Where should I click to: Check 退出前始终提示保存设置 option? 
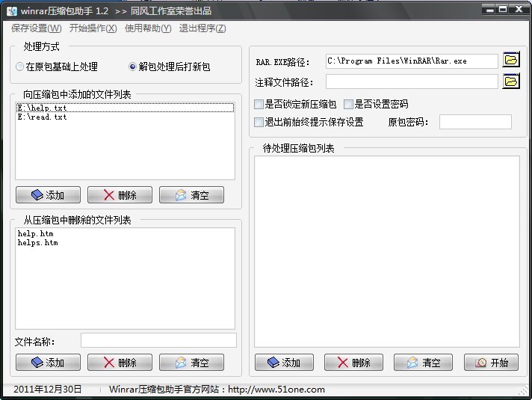pos(259,122)
